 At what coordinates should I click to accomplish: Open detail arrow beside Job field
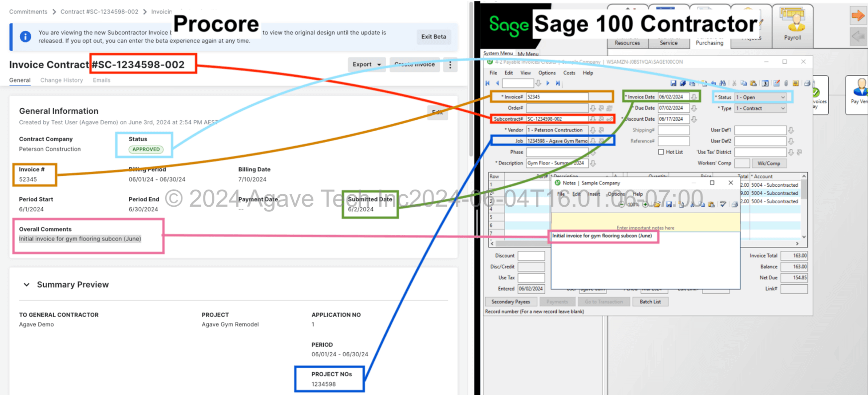click(601, 141)
